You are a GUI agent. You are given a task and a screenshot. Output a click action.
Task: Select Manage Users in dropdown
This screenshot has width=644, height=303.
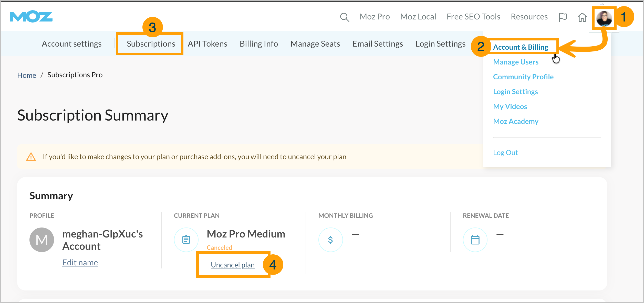pyautogui.click(x=516, y=62)
